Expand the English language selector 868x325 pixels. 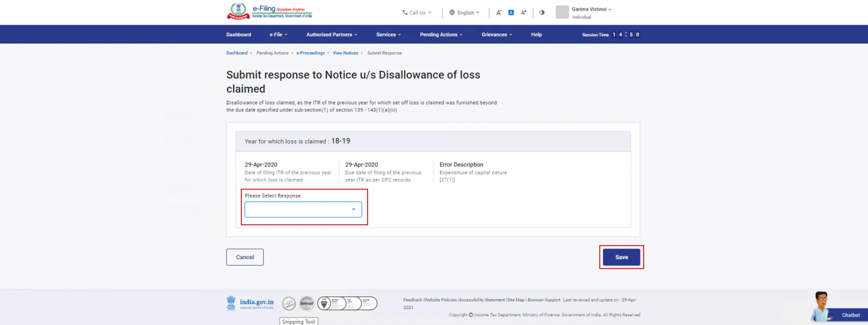click(x=465, y=13)
